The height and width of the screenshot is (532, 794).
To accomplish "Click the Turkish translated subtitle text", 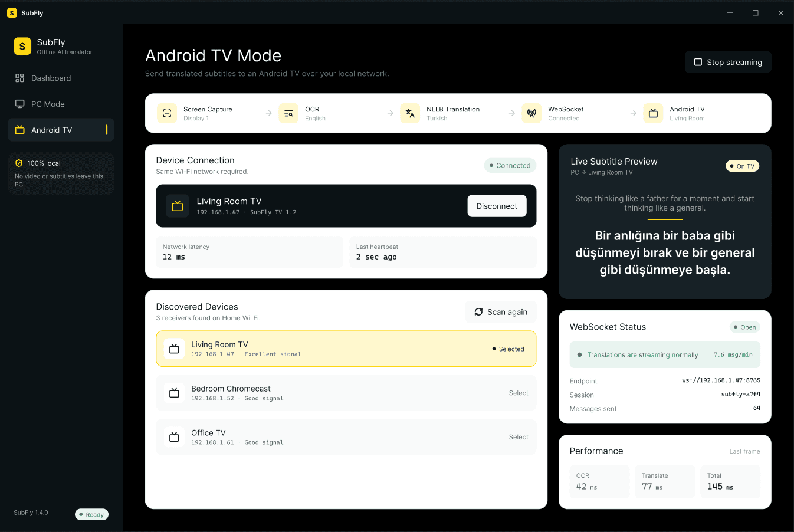I will tap(665, 252).
